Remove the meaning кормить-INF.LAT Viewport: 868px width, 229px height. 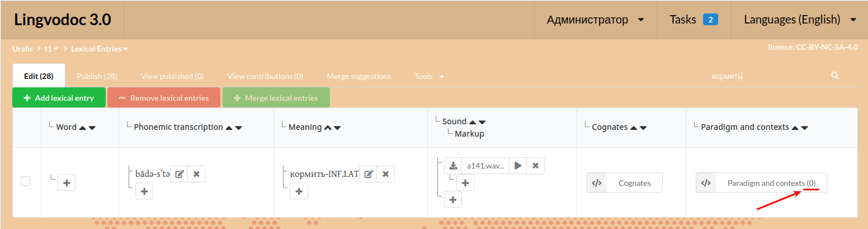385,174
